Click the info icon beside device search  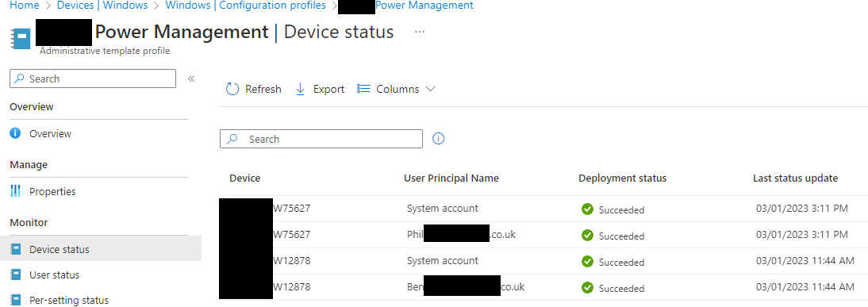point(439,139)
